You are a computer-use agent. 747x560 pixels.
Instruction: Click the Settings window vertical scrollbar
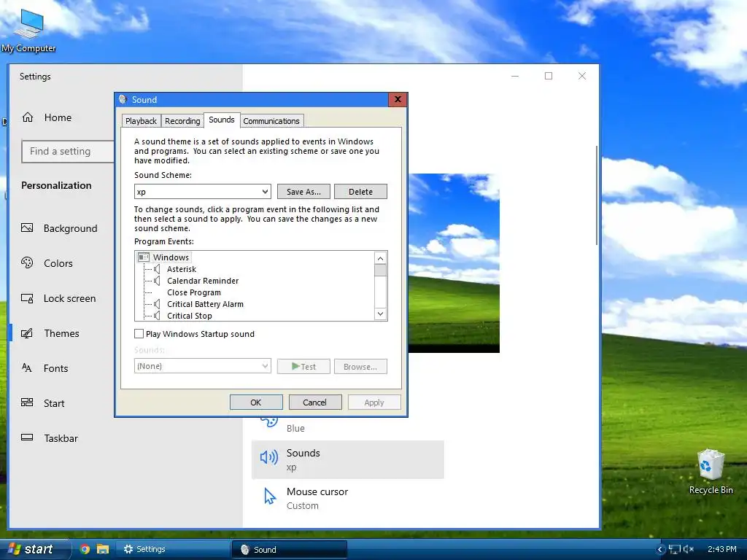[x=597, y=195]
